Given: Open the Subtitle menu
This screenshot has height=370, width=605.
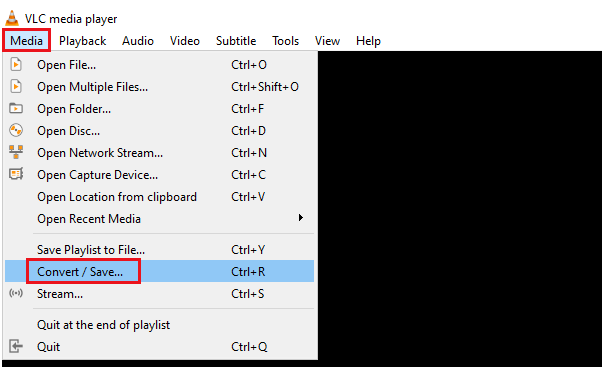Looking at the screenshot, I should click(236, 41).
